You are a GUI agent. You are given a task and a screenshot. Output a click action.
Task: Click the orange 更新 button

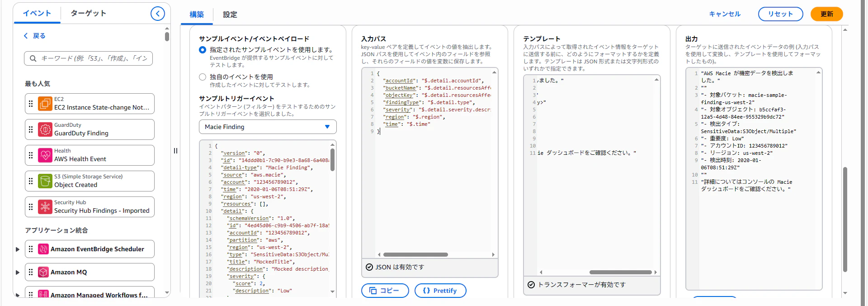[x=827, y=14]
